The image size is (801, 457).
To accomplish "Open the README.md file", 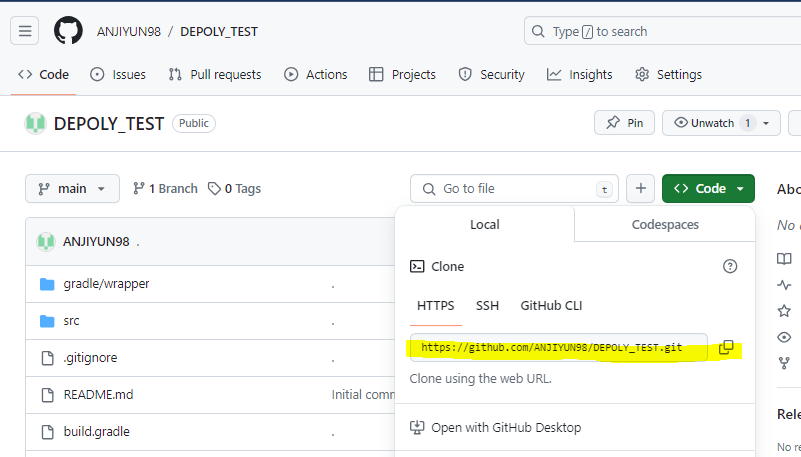I will (99, 394).
